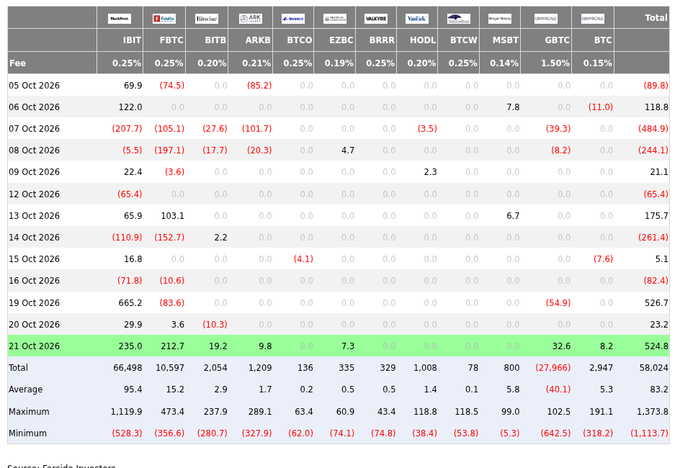Image resolution: width=680 pixels, height=468 pixels.
Task: Click the Bitwise logo above BITB
Action: [206, 19]
